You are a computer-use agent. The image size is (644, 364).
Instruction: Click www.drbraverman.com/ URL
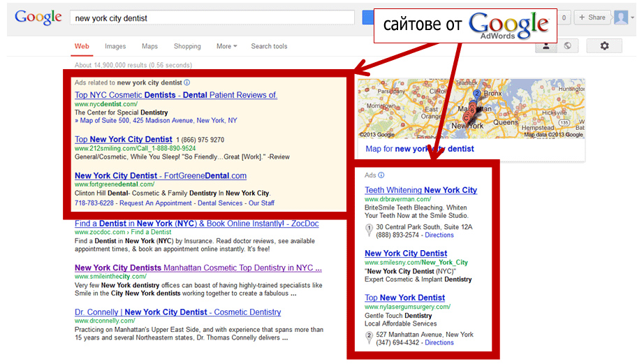[398, 199]
